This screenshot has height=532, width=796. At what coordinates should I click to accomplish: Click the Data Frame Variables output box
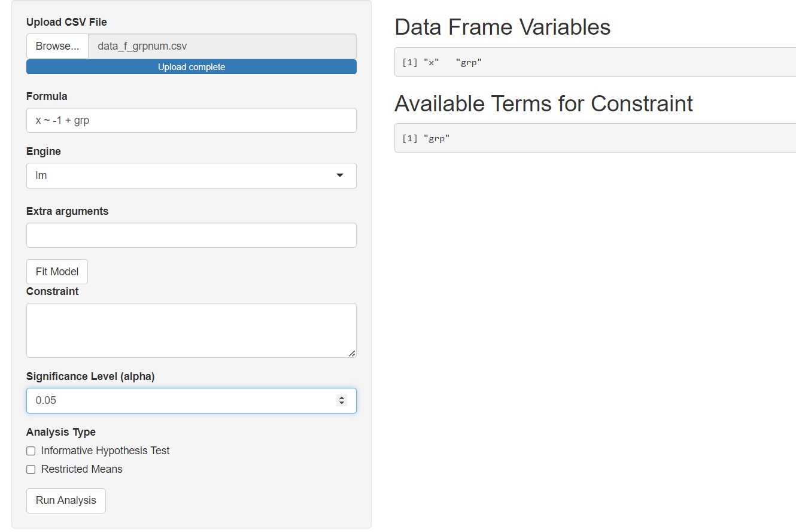tap(595, 62)
